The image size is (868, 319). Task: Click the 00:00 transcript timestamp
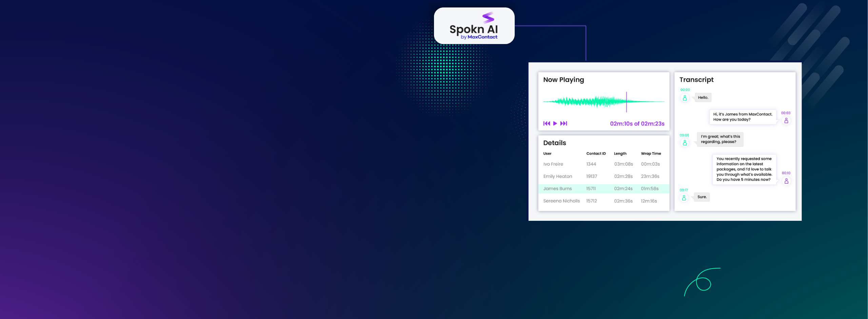click(685, 90)
